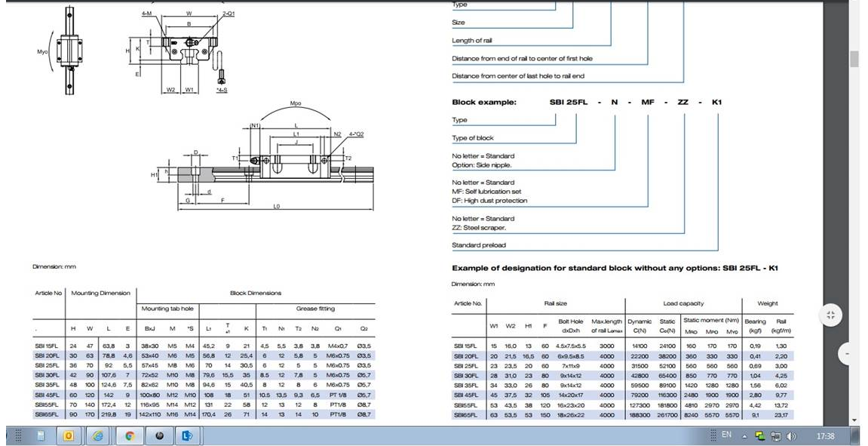The image size is (868, 446).
Task: Click the 'Grease fitting' header
Action: [x=315, y=309]
